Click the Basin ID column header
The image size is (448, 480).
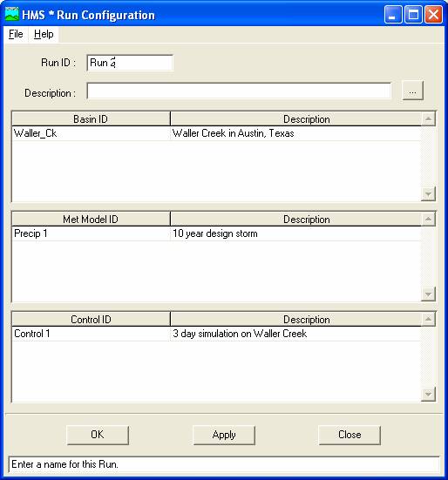91,118
